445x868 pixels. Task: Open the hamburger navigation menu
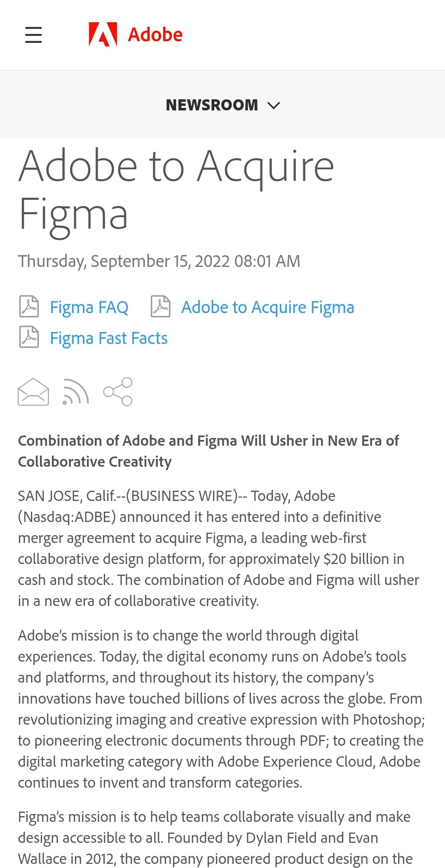33,35
